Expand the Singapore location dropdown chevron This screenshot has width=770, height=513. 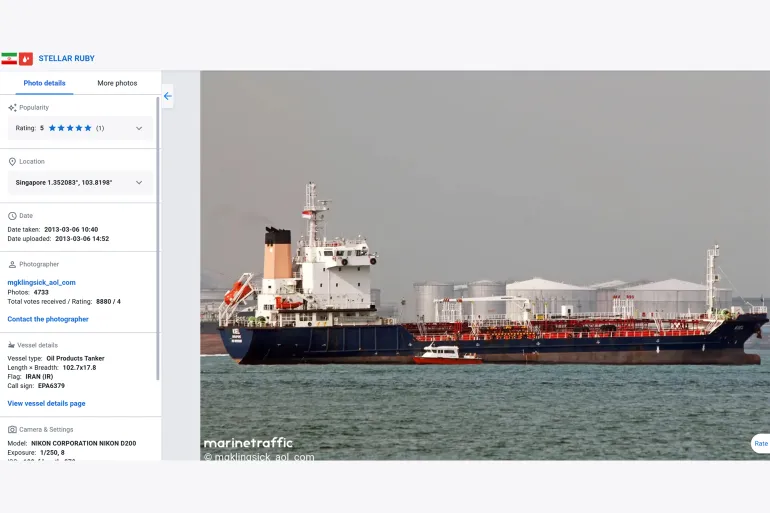point(139,183)
